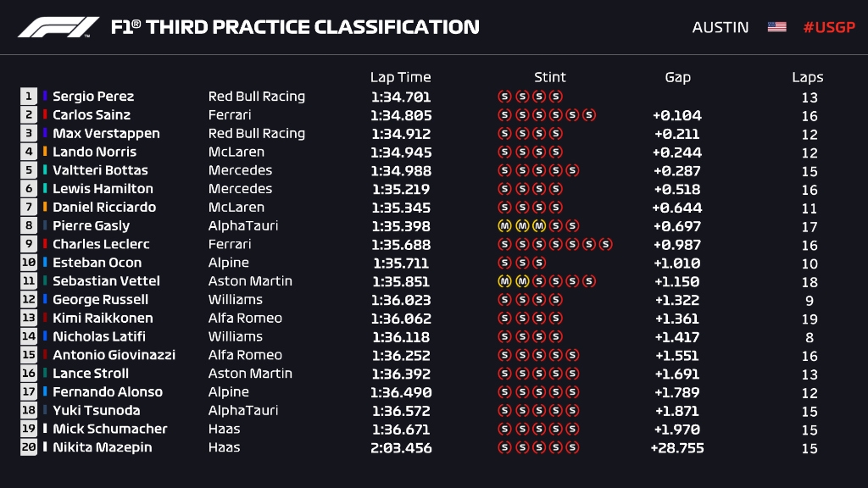Click the last soft tyre icon in Leclerc's stint
The height and width of the screenshot is (488, 868).
(605, 245)
